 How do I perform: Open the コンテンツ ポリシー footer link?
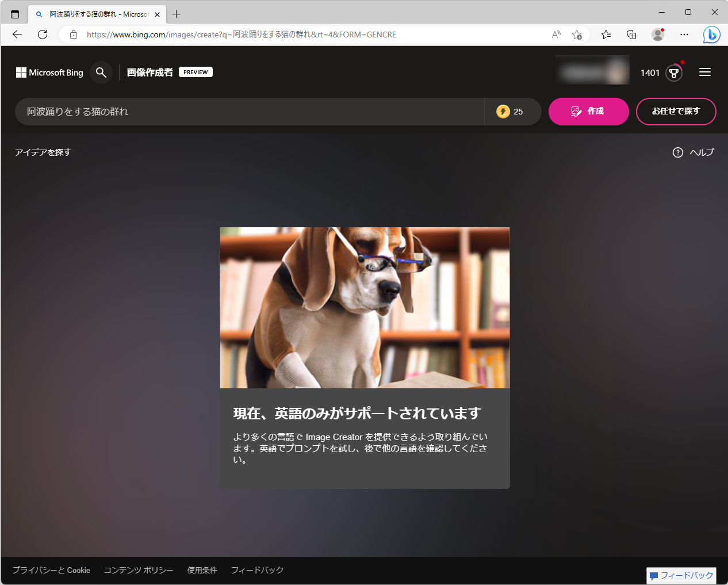(139, 570)
